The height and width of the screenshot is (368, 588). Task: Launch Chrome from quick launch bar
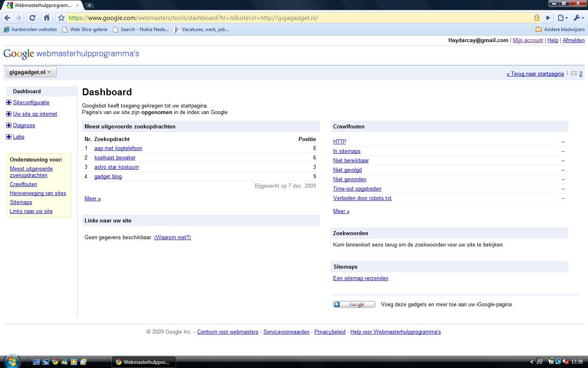(x=55, y=362)
